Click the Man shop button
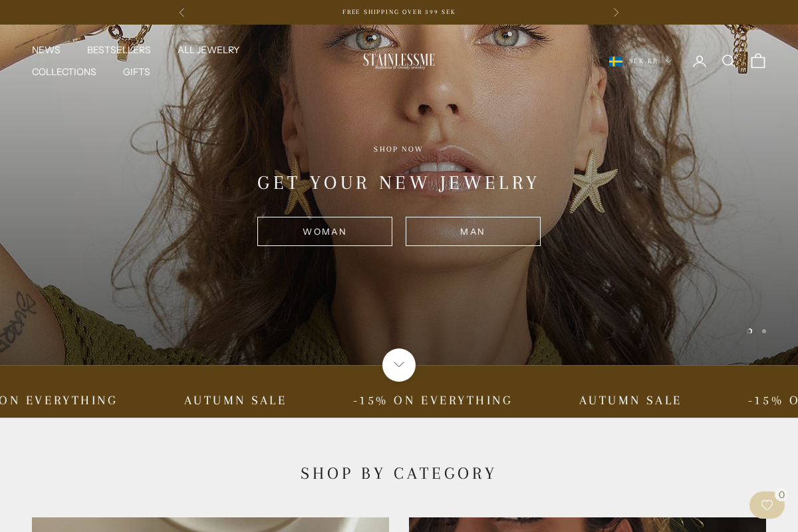This screenshot has height=532, width=798. click(x=473, y=231)
